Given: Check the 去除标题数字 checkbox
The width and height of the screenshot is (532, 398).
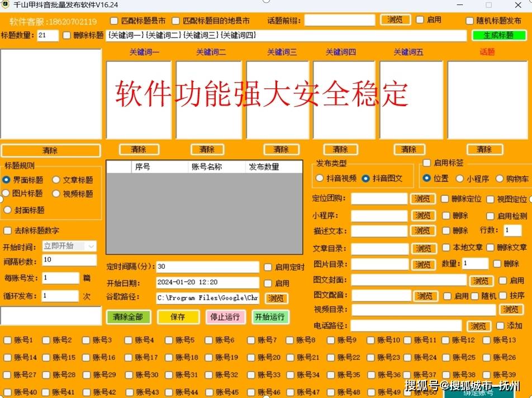Looking at the screenshot, I should pos(7,231).
